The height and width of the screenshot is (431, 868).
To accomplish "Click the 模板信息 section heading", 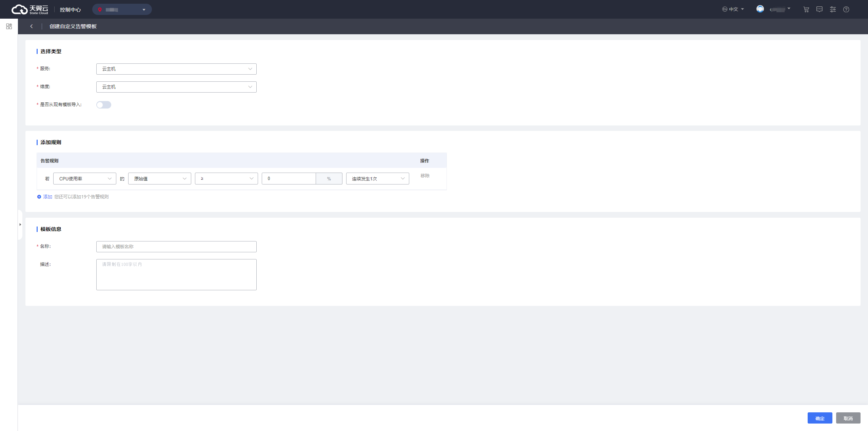I will click(x=51, y=229).
